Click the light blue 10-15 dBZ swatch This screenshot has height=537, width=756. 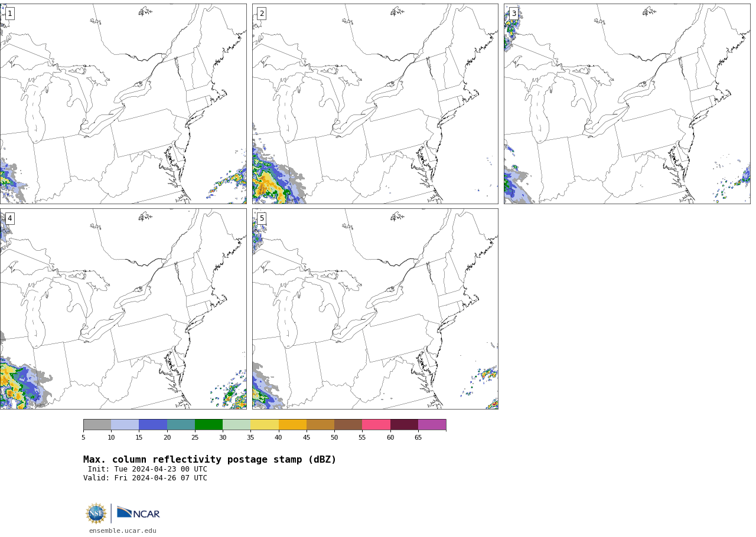pyautogui.click(x=125, y=425)
